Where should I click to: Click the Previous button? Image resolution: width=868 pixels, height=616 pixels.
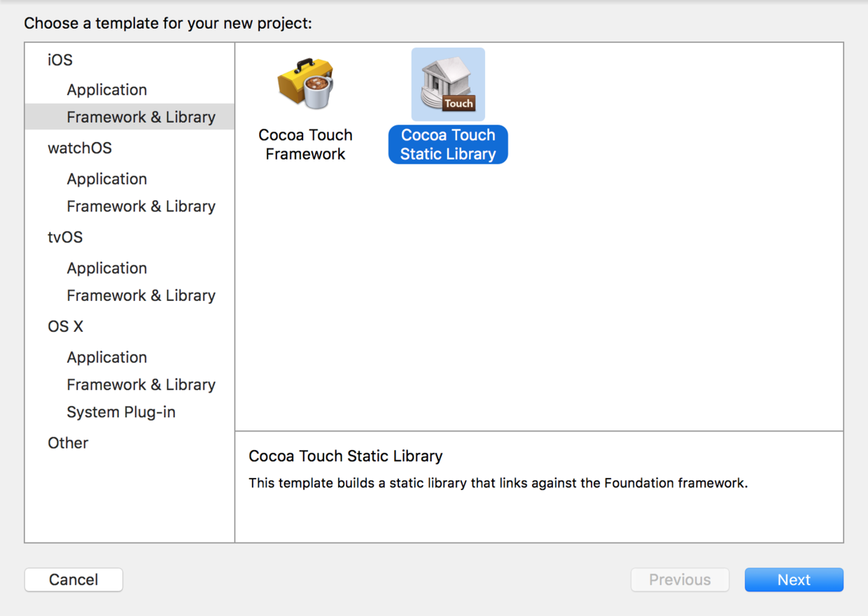[x=680, y=580]
